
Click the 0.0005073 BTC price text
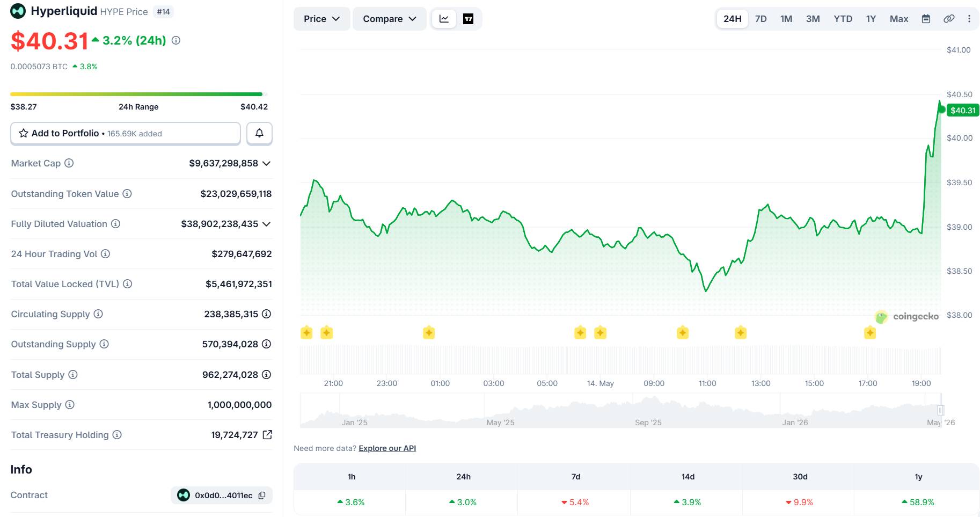(x=39, y=67)
